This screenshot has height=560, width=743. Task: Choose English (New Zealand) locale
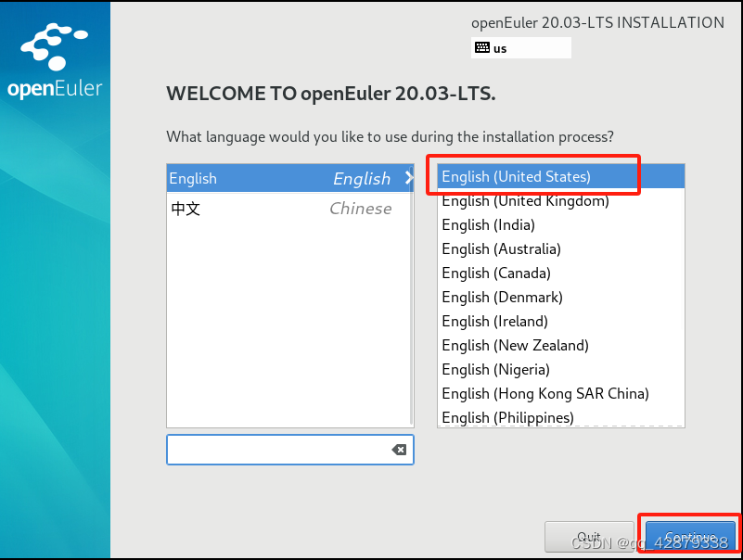561,346
